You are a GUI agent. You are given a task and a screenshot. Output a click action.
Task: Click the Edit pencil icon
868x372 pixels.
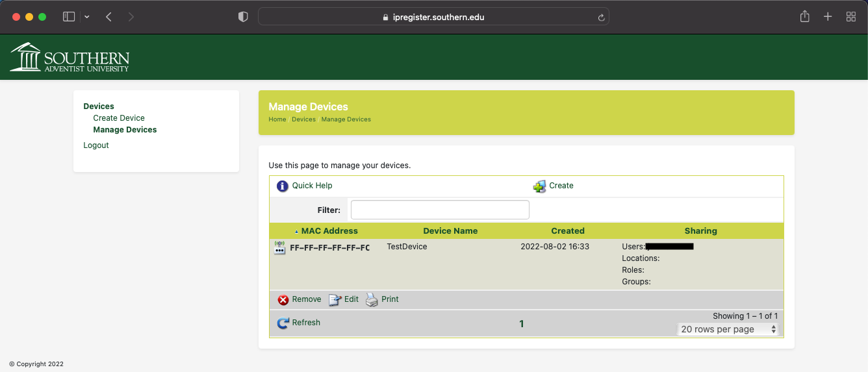point(335,300)
